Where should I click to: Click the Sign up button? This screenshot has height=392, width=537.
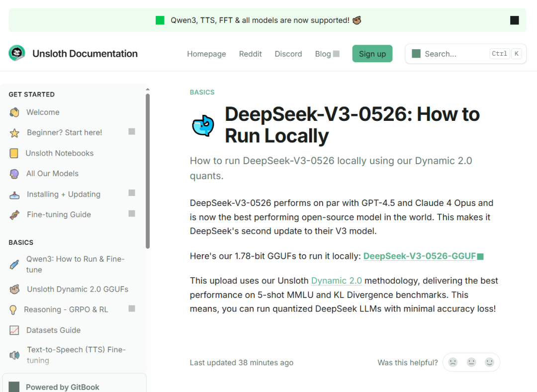372,53
